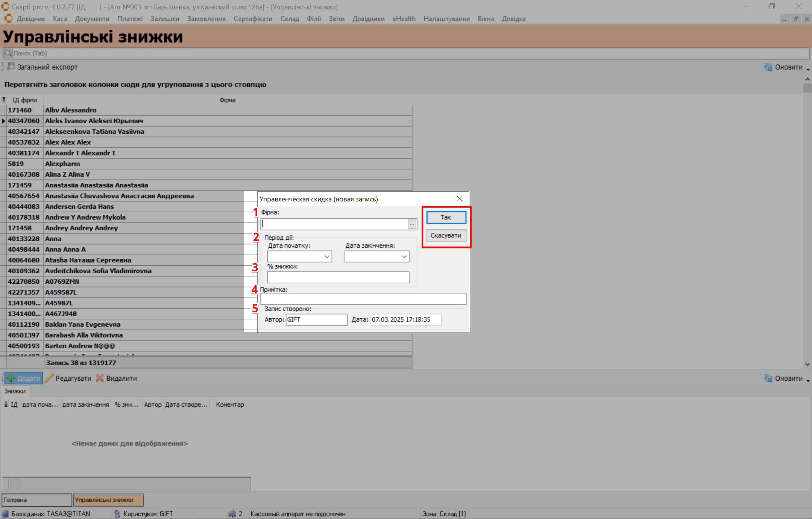The image size is (812, 519).
Task: Click the ellipsis browse button for Фірма
Action: [412, 224]
